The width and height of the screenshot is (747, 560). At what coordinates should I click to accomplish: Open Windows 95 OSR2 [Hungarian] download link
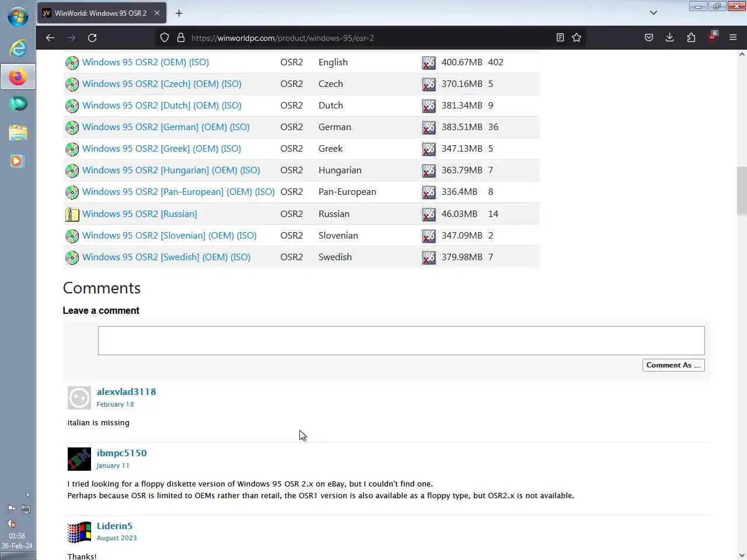point(171,170)
